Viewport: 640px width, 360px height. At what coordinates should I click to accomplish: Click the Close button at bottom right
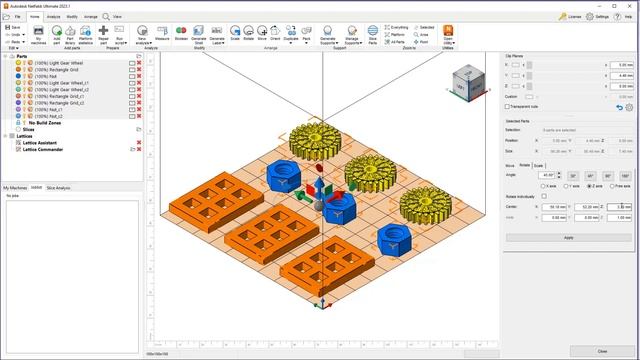click(x=602, y=351)
